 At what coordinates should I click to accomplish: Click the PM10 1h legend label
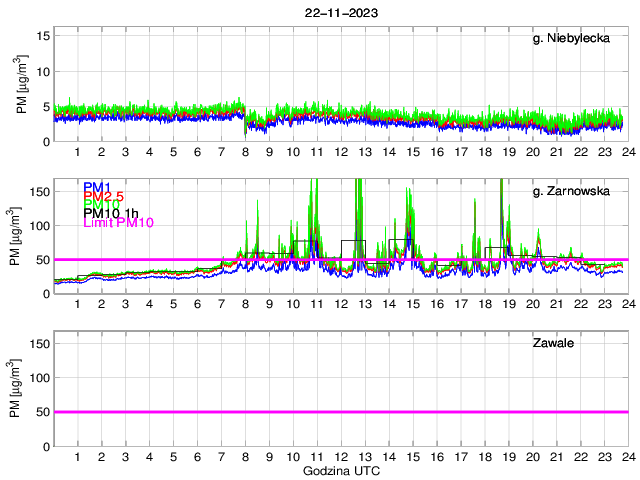click(111, 214)
